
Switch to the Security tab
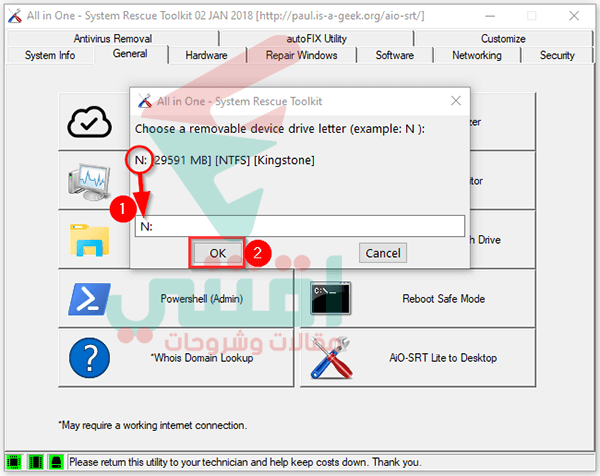tap(557, 55)
